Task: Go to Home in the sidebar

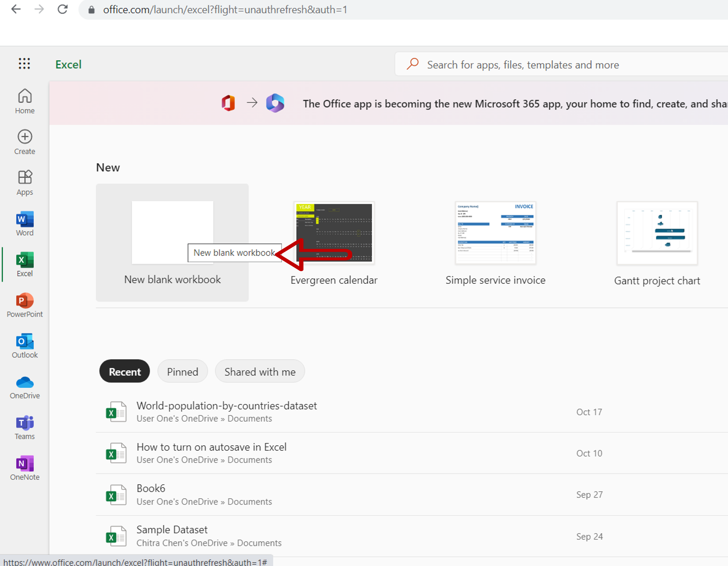Action: pos(25,101)
